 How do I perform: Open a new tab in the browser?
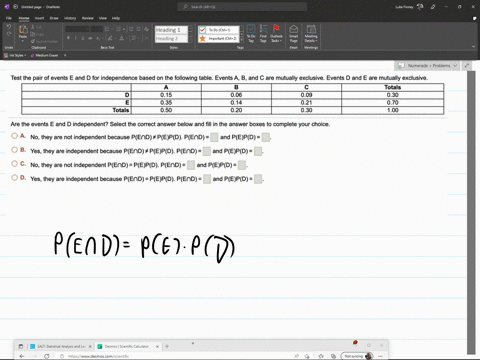167,346
